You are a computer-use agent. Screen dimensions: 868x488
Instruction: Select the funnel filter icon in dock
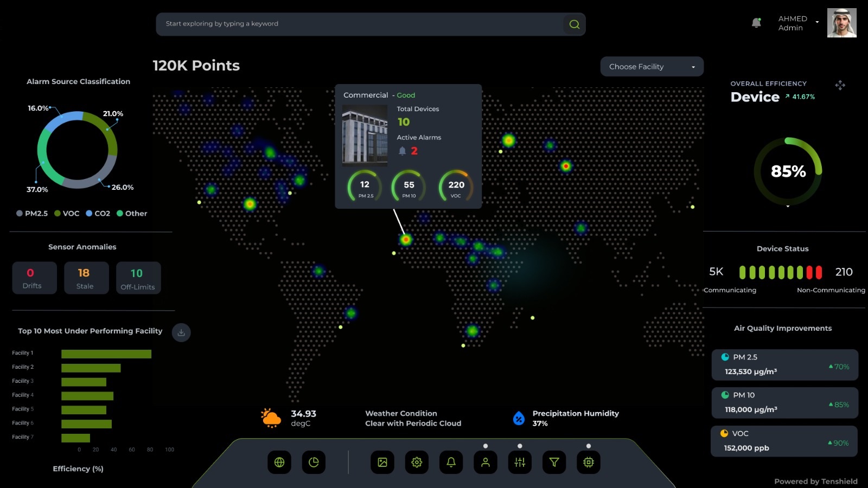[x=554, y=463]
